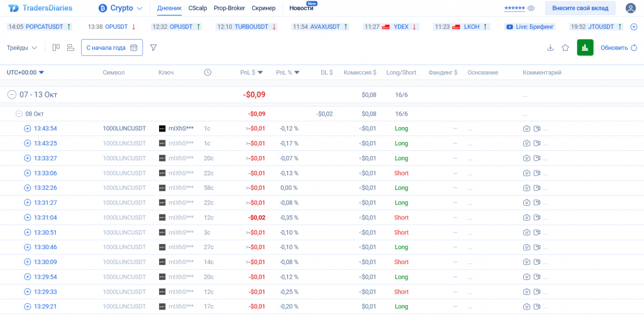Open the С начала года date range picker
The height and width of the screenshot is (317, 644).
tap(111, 48)
